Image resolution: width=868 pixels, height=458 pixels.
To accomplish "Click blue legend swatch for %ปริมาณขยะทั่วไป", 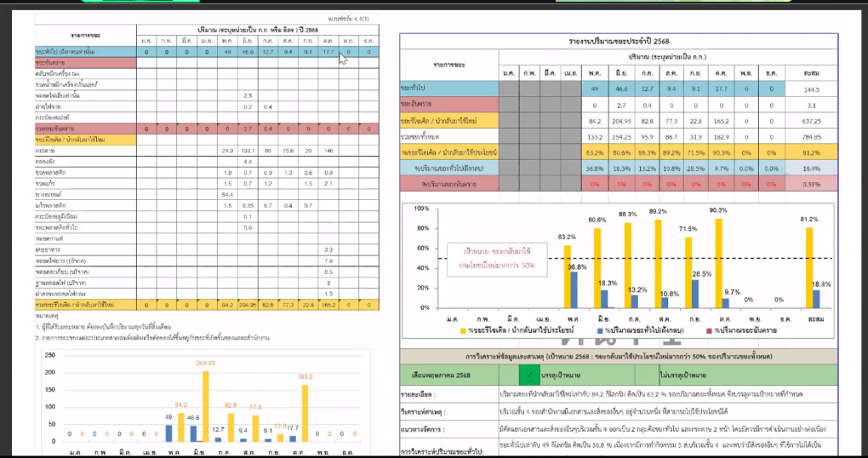I will point(601,330).
